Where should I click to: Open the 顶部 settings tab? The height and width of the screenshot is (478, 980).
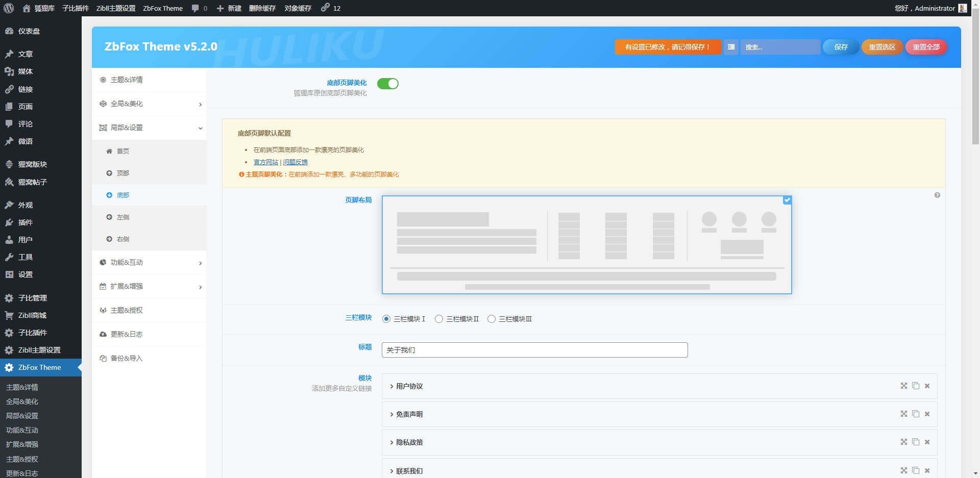pyautogui.click(x=122, y=173)
